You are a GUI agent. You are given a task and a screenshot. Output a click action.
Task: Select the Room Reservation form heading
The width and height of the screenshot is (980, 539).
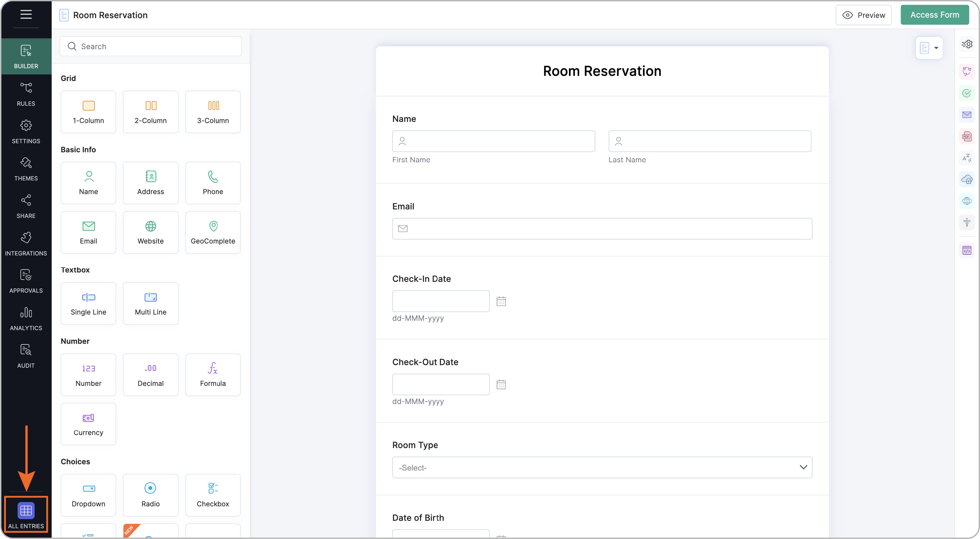pos(602,71)
